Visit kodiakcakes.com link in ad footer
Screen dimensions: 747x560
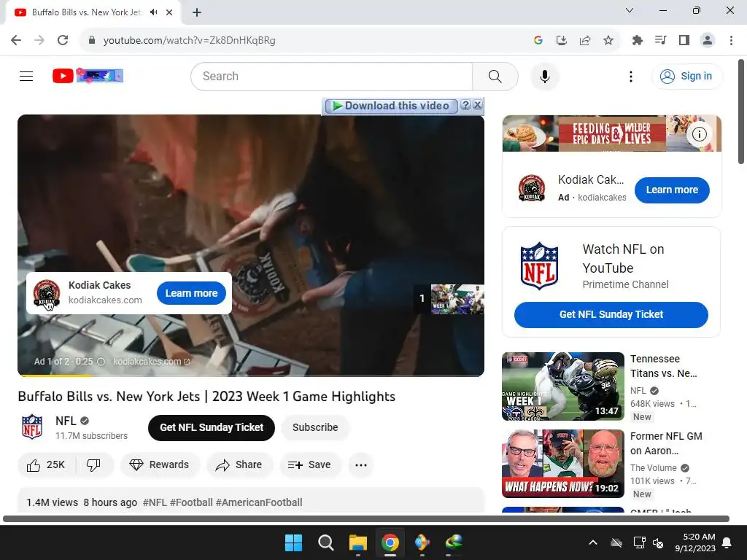(x=151, y=362)
